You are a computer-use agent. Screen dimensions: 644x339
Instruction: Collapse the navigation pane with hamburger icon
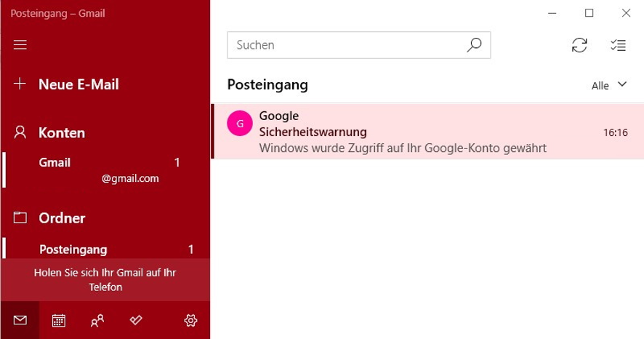click(x=20, y=45)
